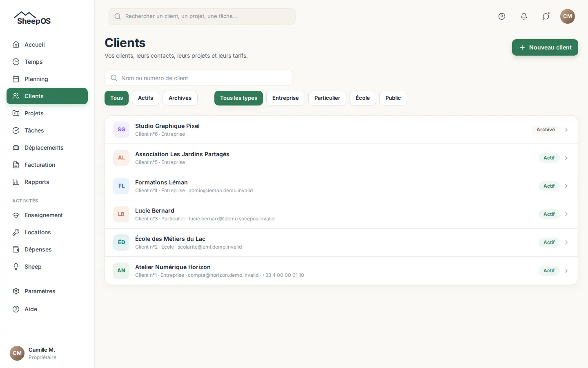
Task: Open the Locations activity
Action: click(47, 232)
